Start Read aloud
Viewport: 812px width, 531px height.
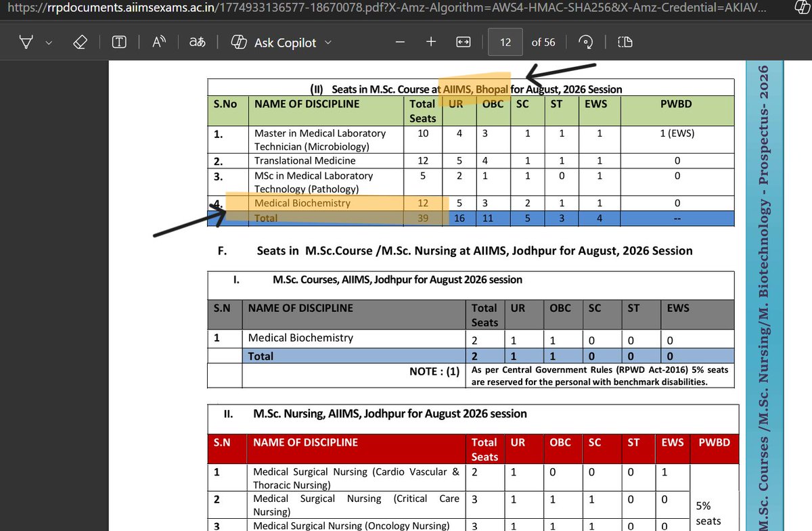coord(159,42)
